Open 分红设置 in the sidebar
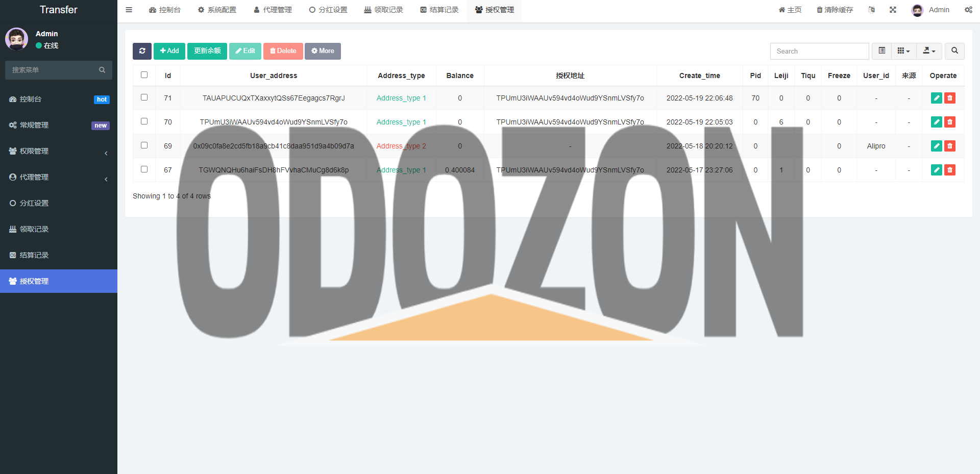This screenshot has width=980, height=474. coord(59,203)
